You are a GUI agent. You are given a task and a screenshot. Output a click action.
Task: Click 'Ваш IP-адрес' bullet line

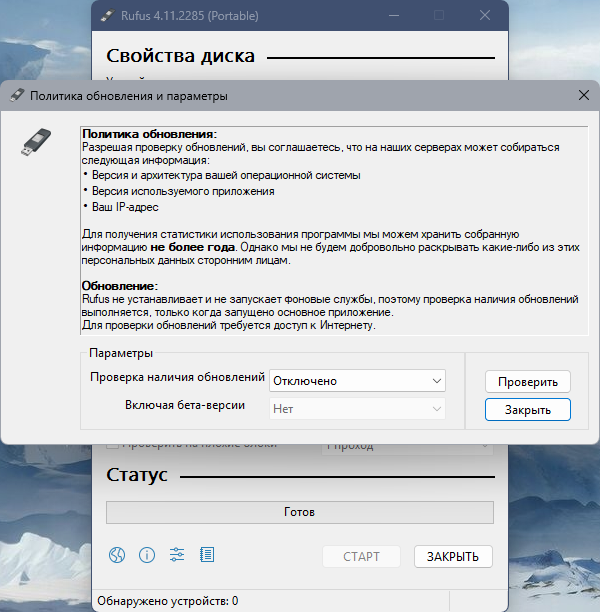point(125,207)
